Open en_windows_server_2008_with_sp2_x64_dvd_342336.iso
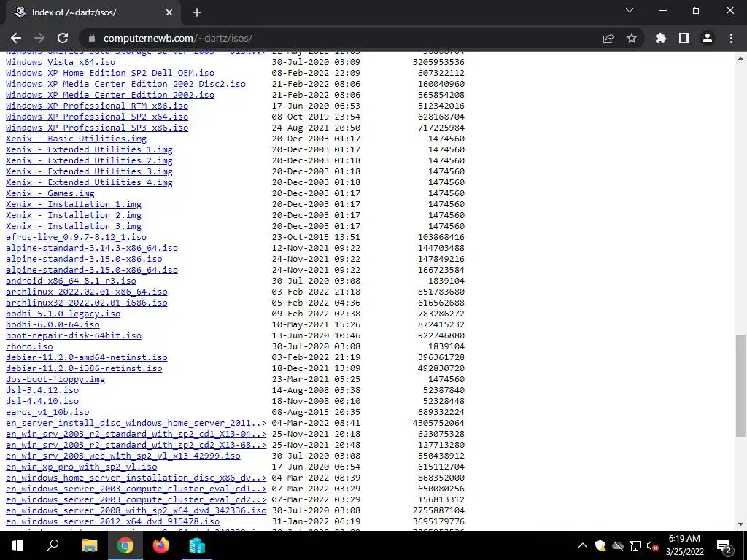The image size is (747, 560). pos(136,510)
